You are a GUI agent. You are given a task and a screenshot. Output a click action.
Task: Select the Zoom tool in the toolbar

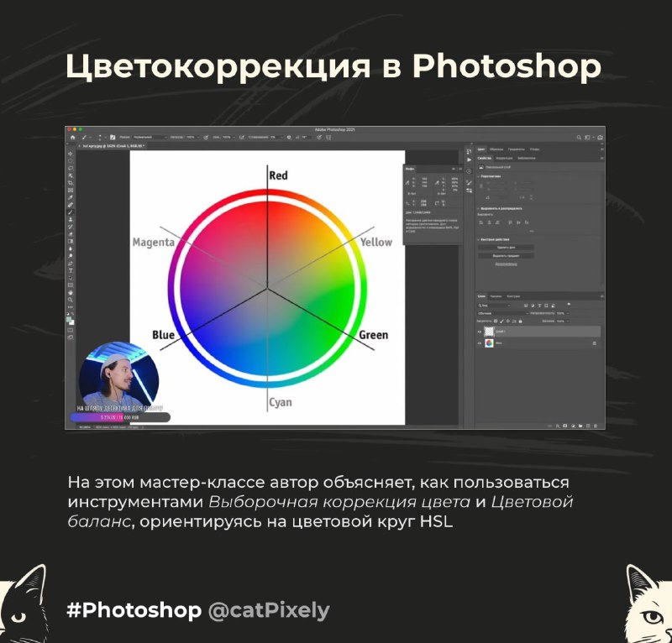71,300
